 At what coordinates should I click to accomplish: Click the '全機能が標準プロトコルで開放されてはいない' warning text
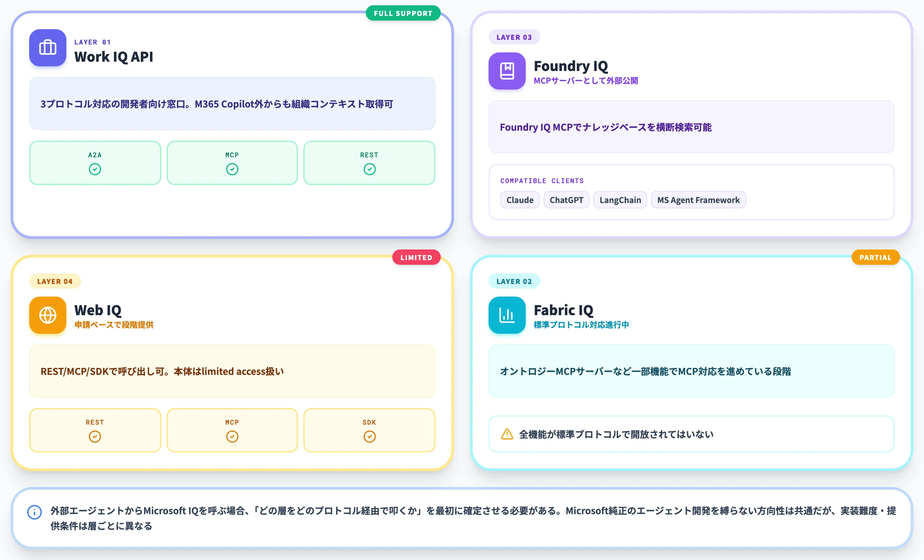point(616,434)
